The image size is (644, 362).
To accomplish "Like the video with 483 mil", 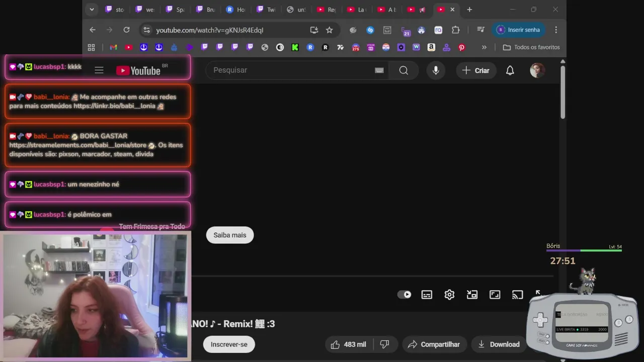I will tap(348, 344).
